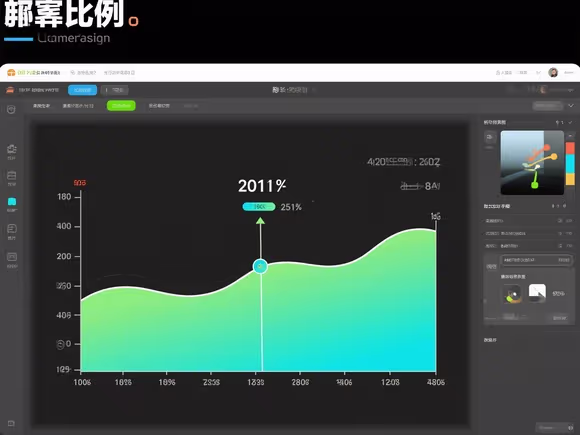Click the orange briefcase icon in dark toolbar

(10, 90)
